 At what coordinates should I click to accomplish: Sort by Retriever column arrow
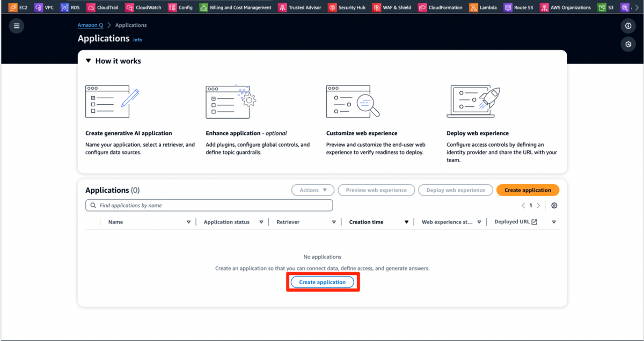(x=334, y=222)
